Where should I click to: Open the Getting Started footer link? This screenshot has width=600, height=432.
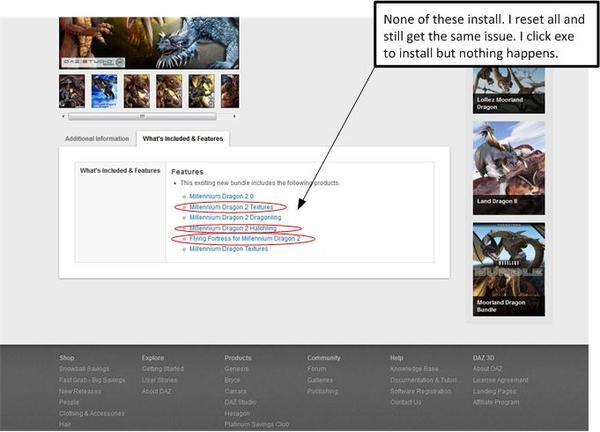point(163,369)
